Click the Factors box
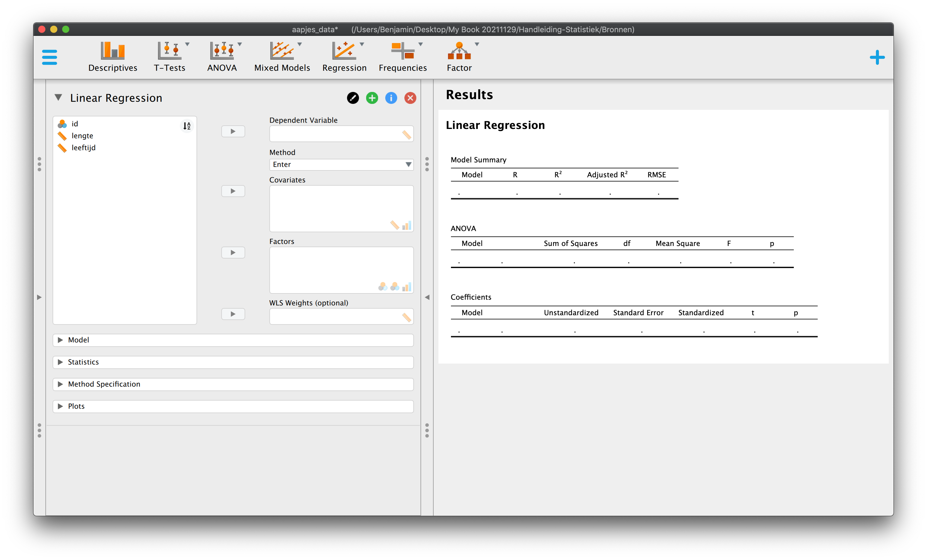 [341, 270]
